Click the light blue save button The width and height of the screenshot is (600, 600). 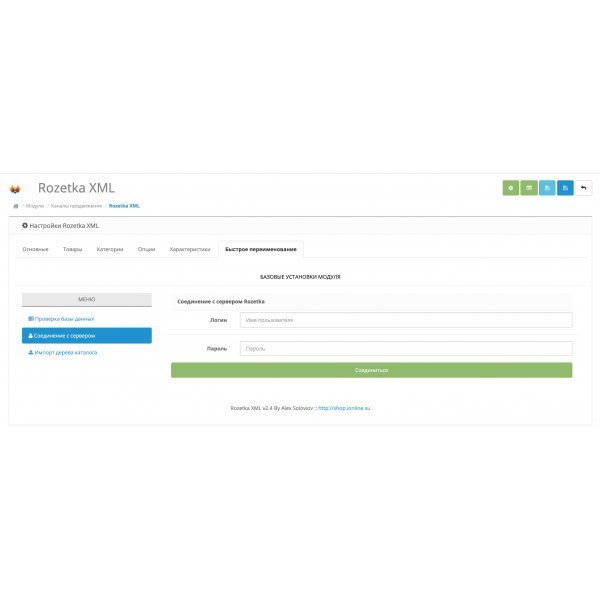[x=547, y=188]
